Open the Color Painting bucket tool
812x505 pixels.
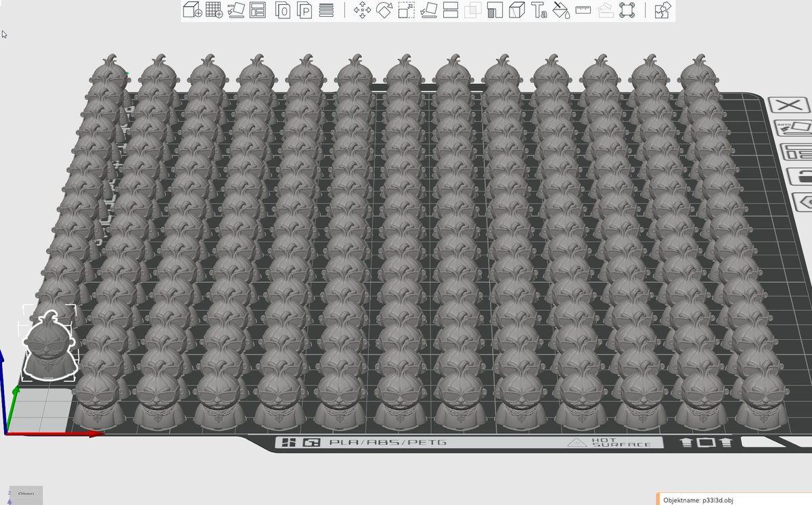coord(561,10)
